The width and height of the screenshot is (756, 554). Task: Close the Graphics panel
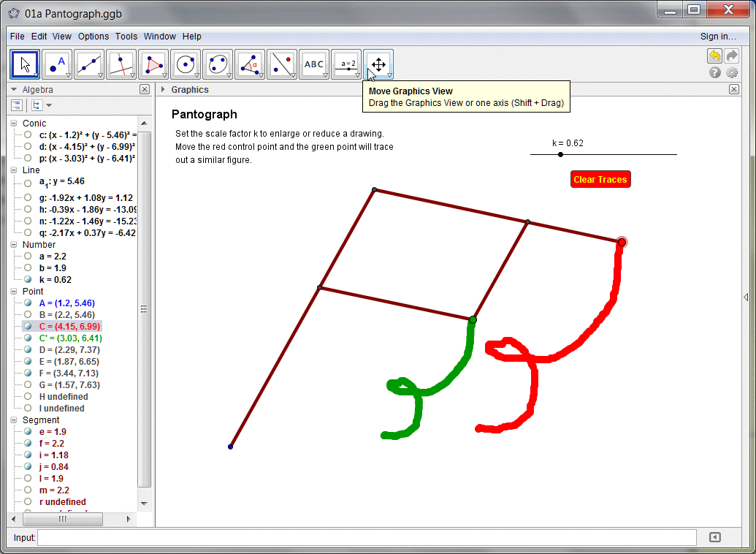pos(734,89)
